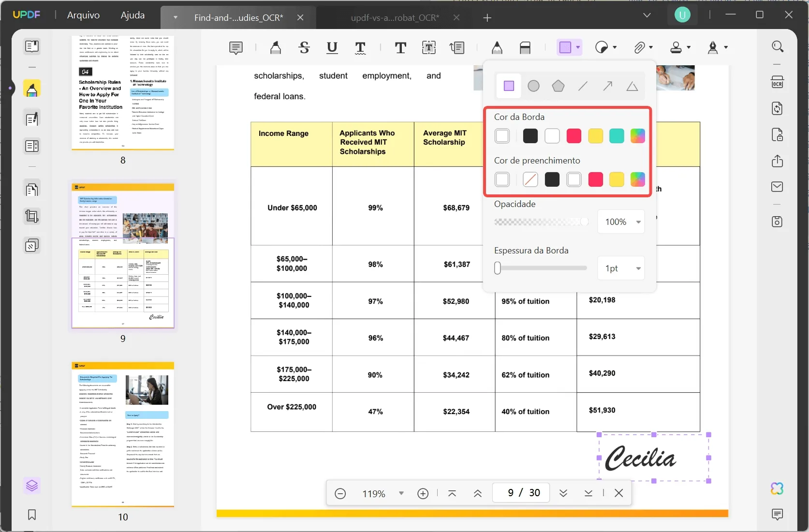Insert a sticky note comment
This screenshot has height=532, width=809.
pyautogui.click(x=236, y=47)
